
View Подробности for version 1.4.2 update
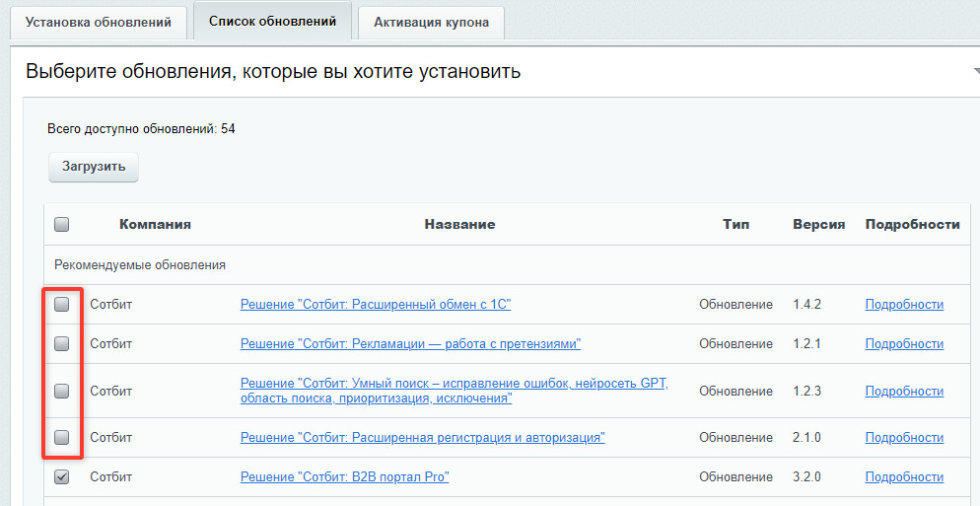click(x=904, y=304)
